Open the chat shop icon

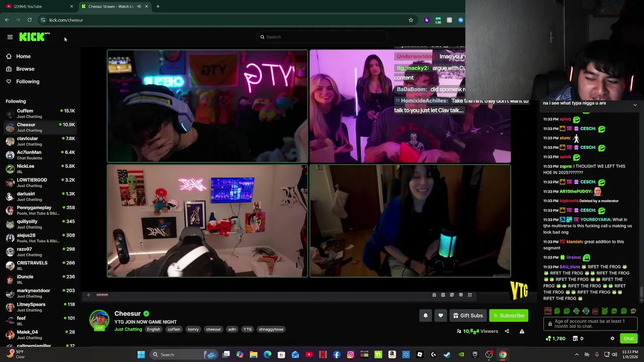pyautogui.click(x=575, y=338)
